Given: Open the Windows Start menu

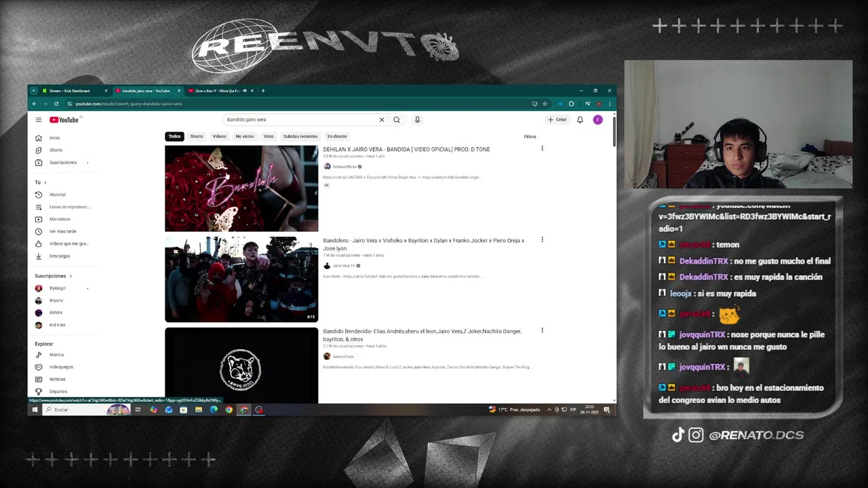Looking at the screenshot, I should [35, 409].
